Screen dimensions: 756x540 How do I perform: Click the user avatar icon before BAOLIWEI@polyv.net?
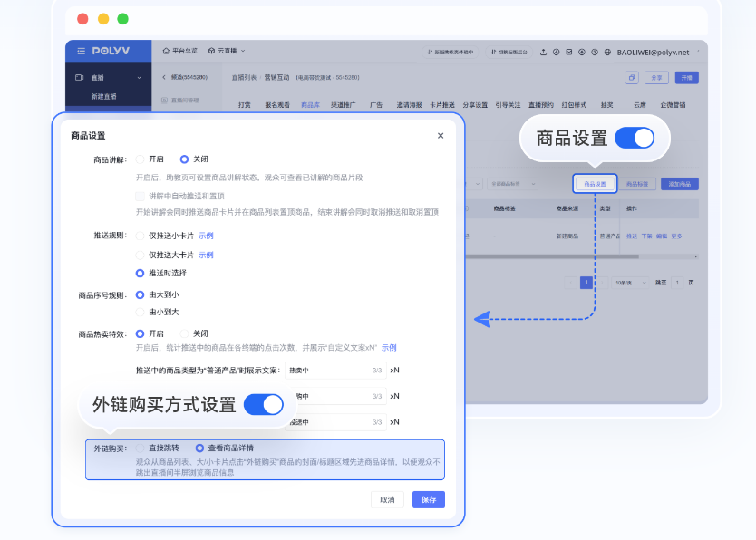[x=608, y=53]
